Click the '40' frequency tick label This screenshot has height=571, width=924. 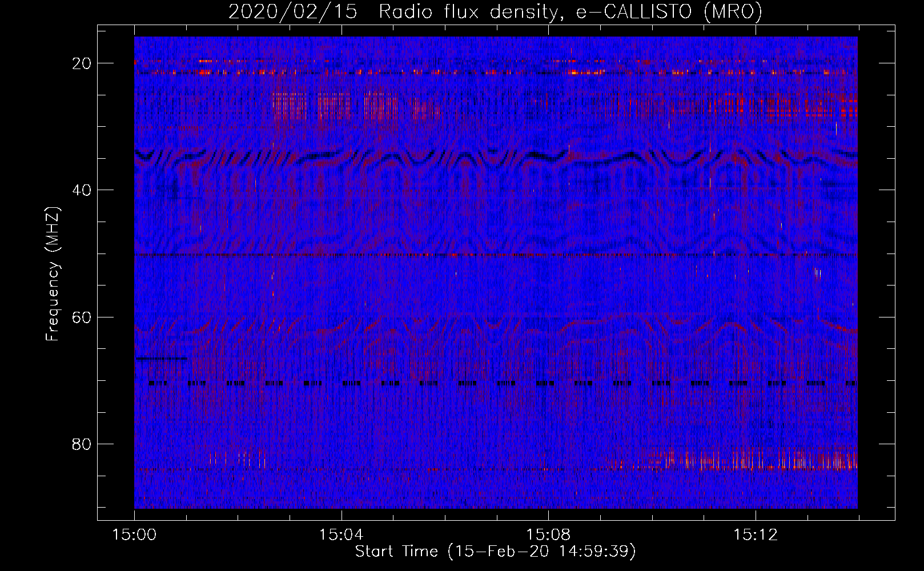point(82,190)
